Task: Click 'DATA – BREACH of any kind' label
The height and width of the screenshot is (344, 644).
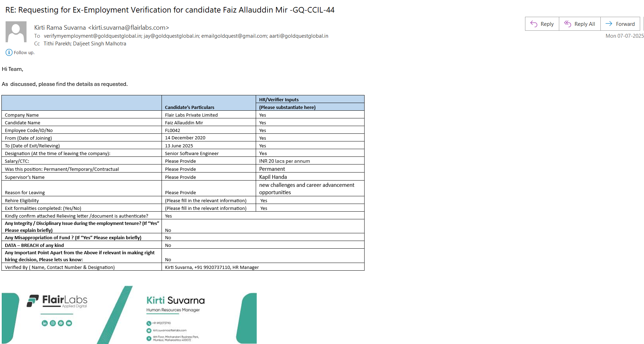Action: point(34,245)
